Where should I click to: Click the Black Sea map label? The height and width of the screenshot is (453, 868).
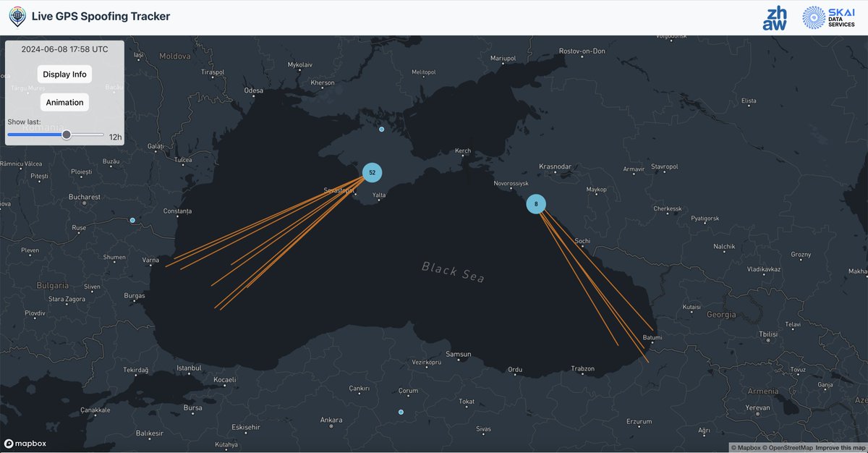pos(454,272)
